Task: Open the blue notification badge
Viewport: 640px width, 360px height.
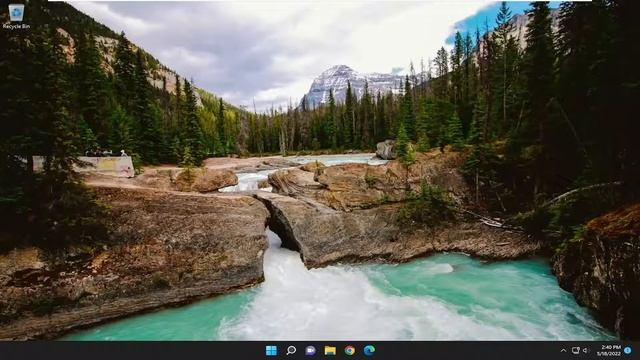Action: pyautogui.click(x=628, y=350)
